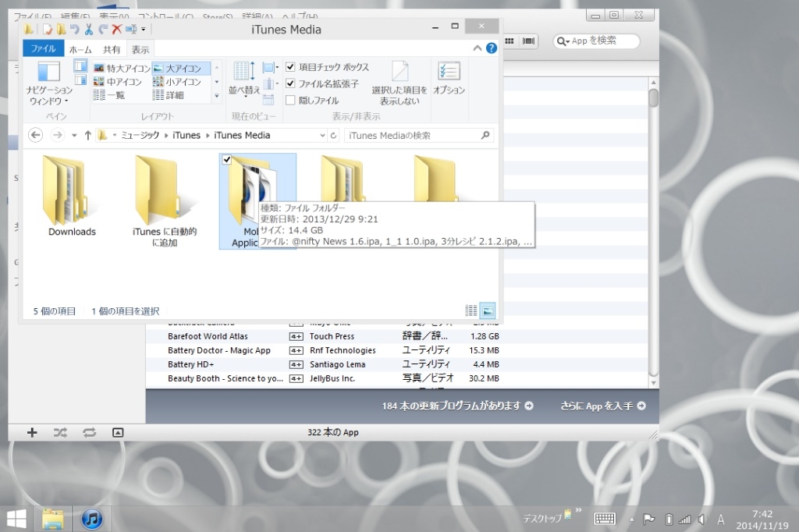Click ミュージック in address breadcrumb
799x532 pixels.
(x=140, y=135)
